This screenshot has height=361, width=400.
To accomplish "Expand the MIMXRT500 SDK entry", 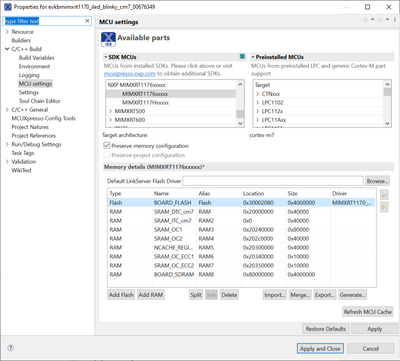I will click(110, 111).
